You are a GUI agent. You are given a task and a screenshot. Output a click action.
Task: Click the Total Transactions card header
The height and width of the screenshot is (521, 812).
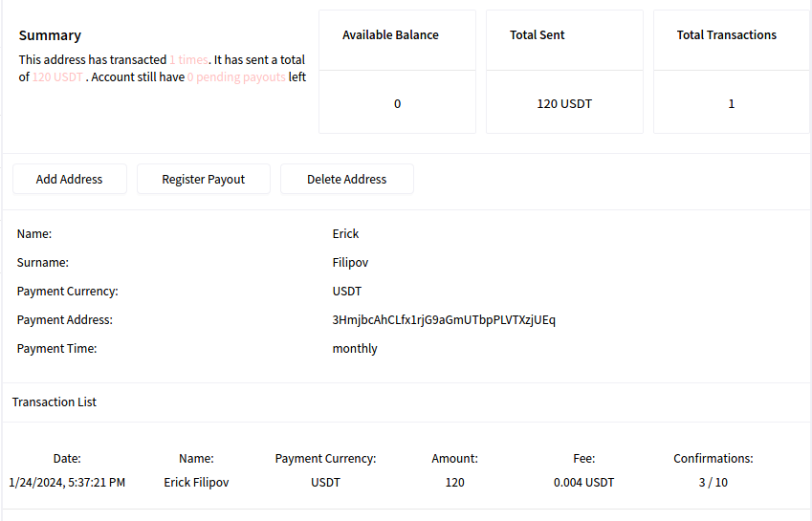pyautogui.click(x=726, y=35)
